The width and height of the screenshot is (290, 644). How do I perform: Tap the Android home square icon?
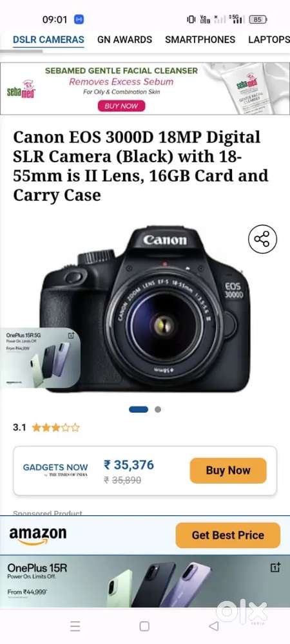[x=144, y=626]
